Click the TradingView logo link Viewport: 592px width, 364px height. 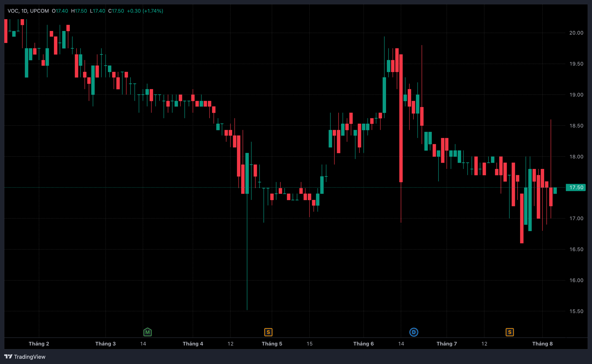(x=25, y=357)
